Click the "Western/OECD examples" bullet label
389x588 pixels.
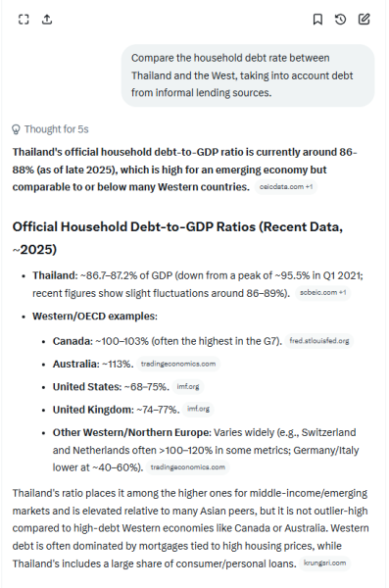click(x=95, y=317)
